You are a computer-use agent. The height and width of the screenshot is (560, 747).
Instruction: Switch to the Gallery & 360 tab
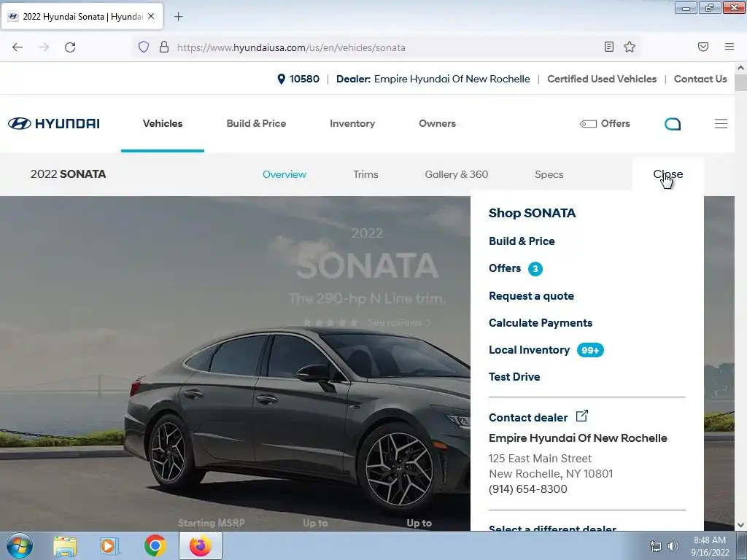coord(457,174)
